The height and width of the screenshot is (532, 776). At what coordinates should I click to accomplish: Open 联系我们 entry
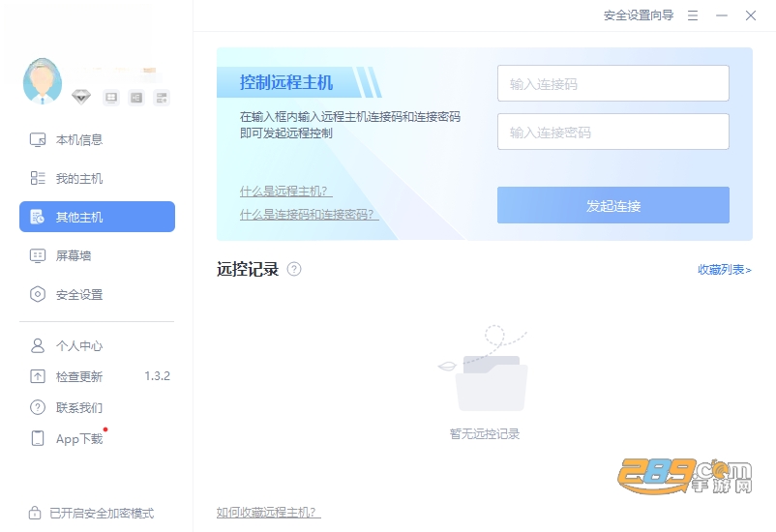[x=97, y=408]
